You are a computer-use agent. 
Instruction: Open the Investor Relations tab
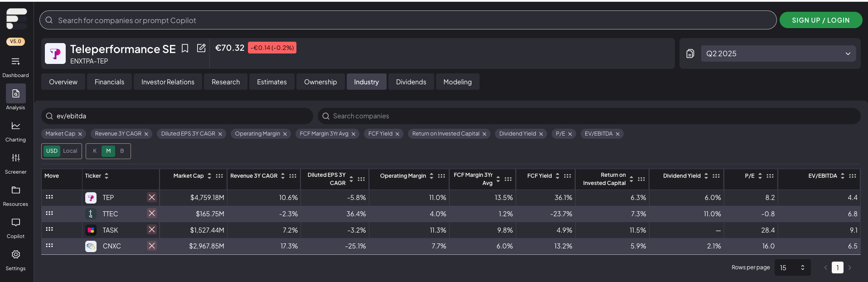click(x=168, y=82)
